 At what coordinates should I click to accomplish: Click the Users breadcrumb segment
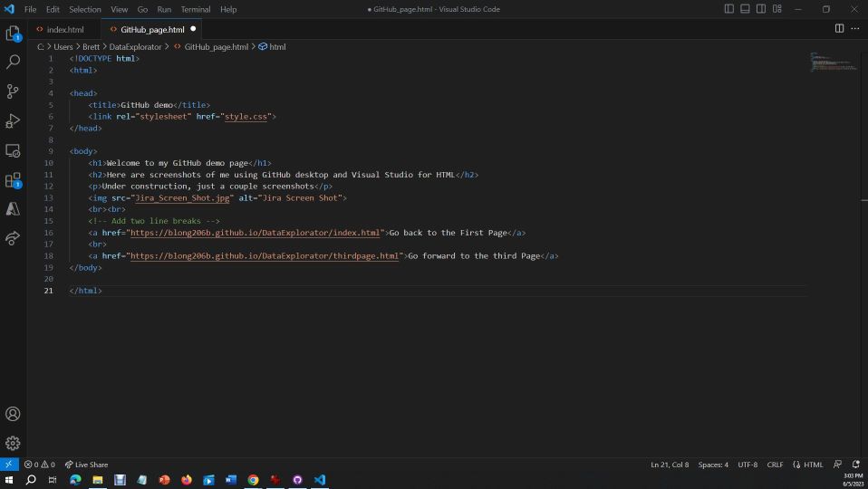click(63, 47)
